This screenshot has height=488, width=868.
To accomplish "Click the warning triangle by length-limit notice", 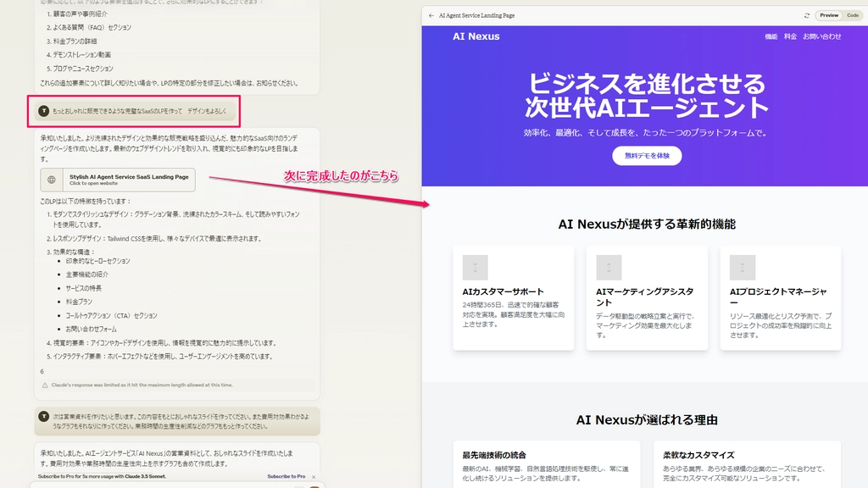I will [x=45, y=385].
